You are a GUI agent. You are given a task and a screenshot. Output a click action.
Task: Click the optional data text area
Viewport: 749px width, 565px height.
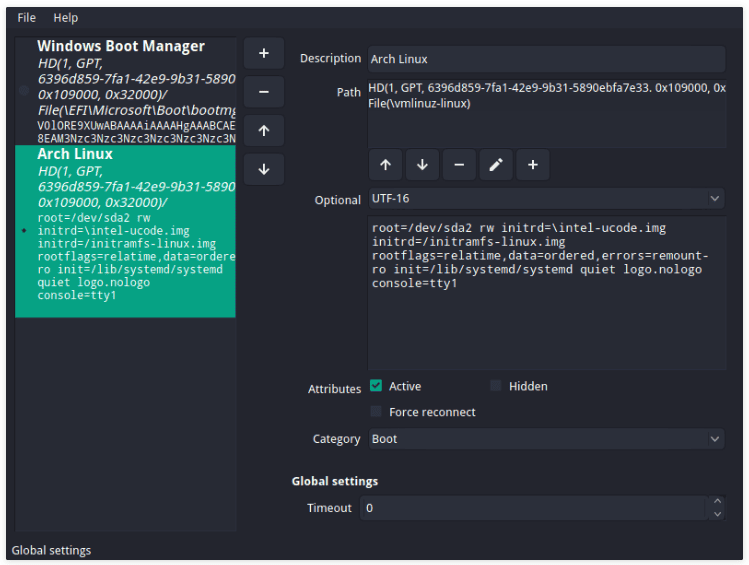pyautogui.click(x=547, y=293)
